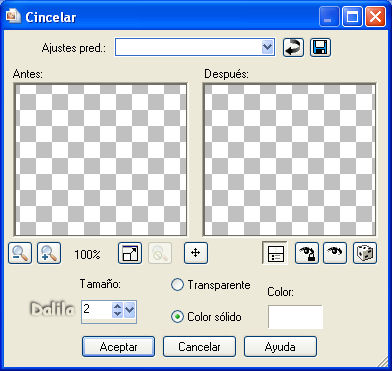Maximize the Cincelar dialog window
The width and height of the screenshot is (392, 371).
click(x=352, y=17)
